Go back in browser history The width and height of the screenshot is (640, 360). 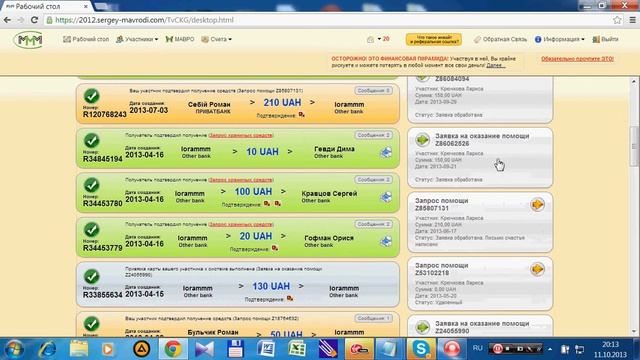pyautogui.click(x=7, y=20)
